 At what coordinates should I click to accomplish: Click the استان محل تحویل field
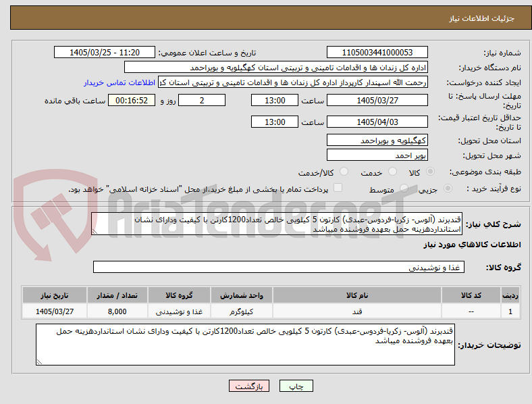[377, 140]
